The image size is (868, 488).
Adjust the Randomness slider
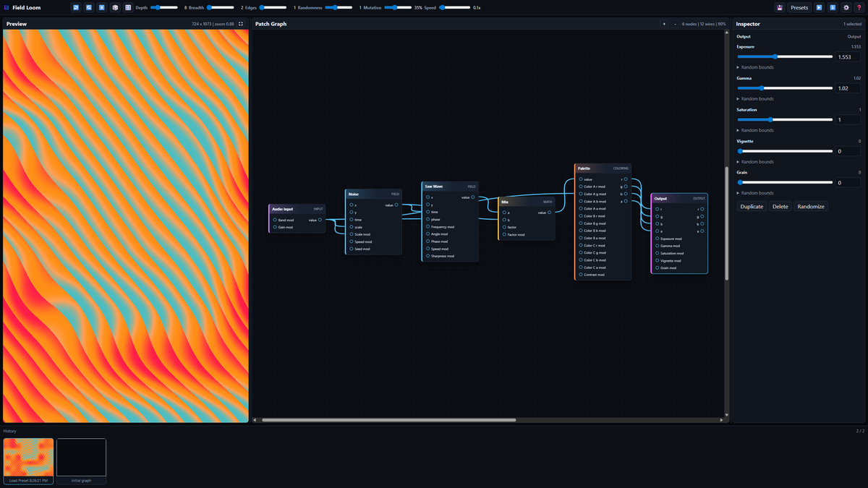click(339, 7)
